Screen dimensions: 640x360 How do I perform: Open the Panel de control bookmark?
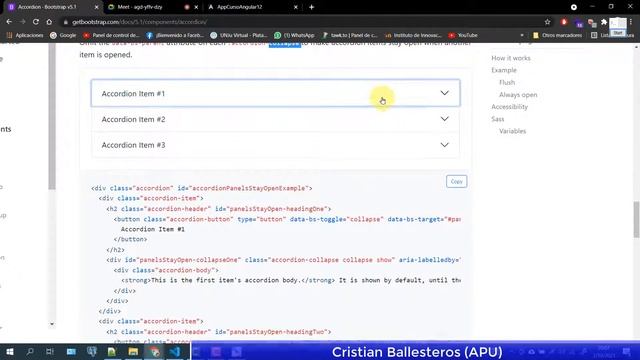tap(111, 36)
